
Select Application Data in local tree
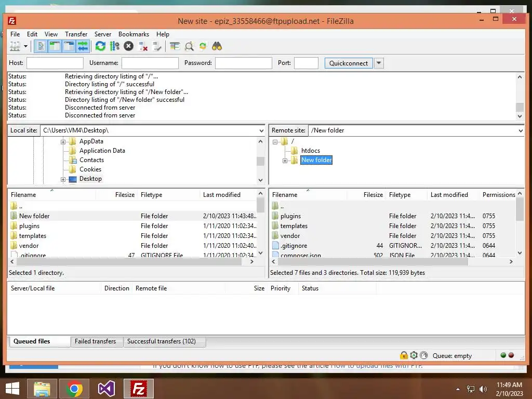coord(102,151)
